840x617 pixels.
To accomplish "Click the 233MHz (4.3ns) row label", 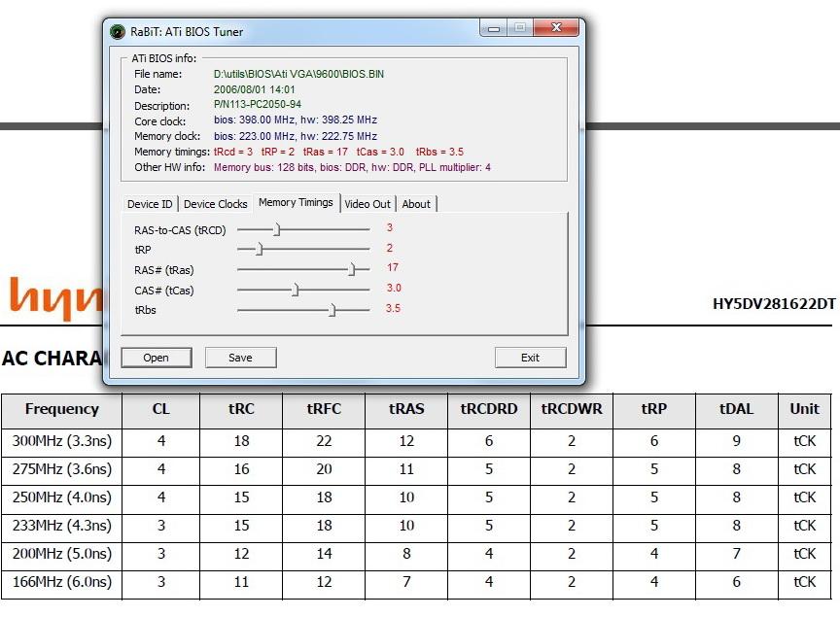I will click(62, 526).
